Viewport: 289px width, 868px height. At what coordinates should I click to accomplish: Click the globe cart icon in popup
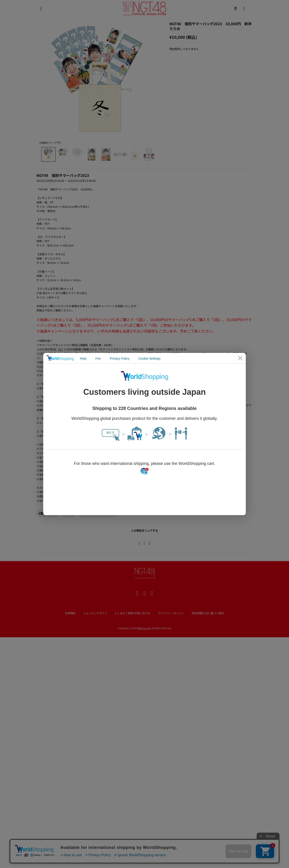point(144,471)
